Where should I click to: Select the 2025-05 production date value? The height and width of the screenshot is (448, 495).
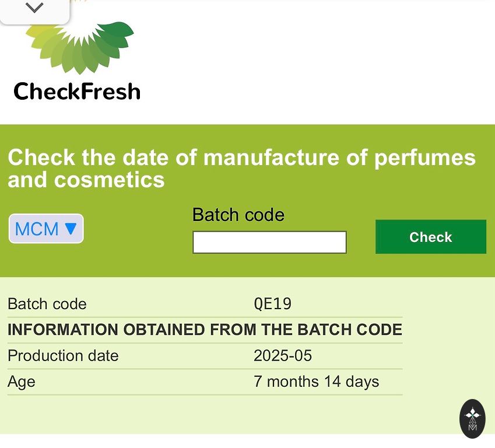pyautogui.click(x=283, y=356)
